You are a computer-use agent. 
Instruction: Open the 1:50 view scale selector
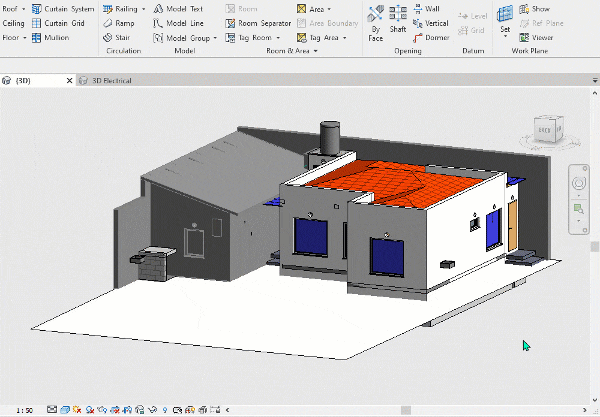25,410
